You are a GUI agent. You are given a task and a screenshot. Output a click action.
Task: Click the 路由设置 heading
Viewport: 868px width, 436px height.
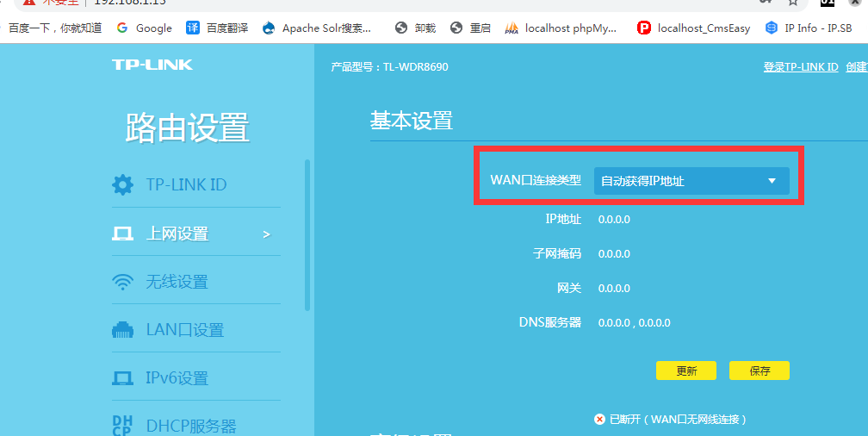188,128
